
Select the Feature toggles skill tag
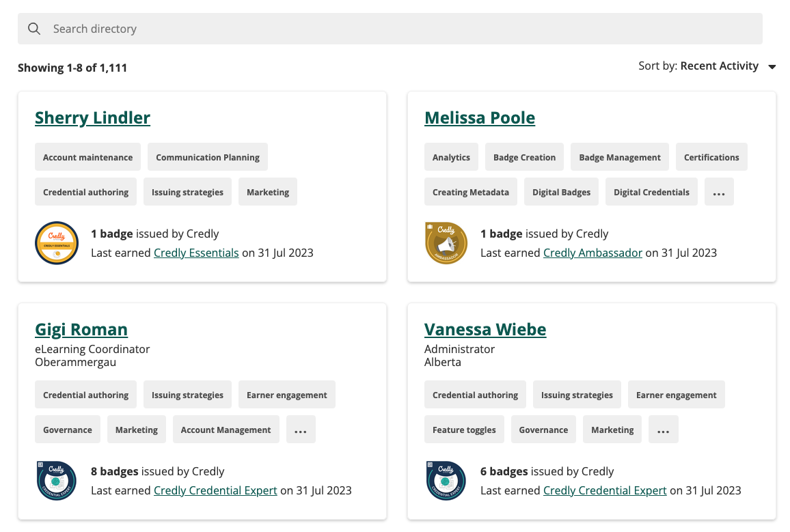point(464,430)
